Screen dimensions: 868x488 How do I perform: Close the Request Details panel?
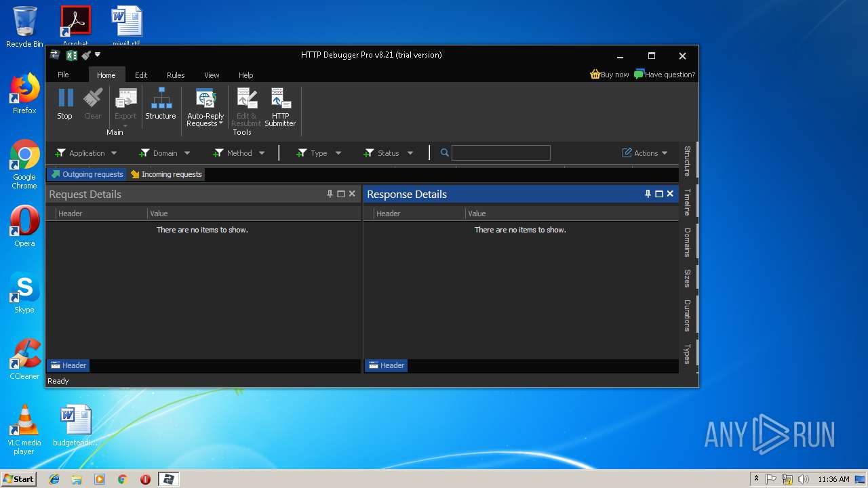352,194
